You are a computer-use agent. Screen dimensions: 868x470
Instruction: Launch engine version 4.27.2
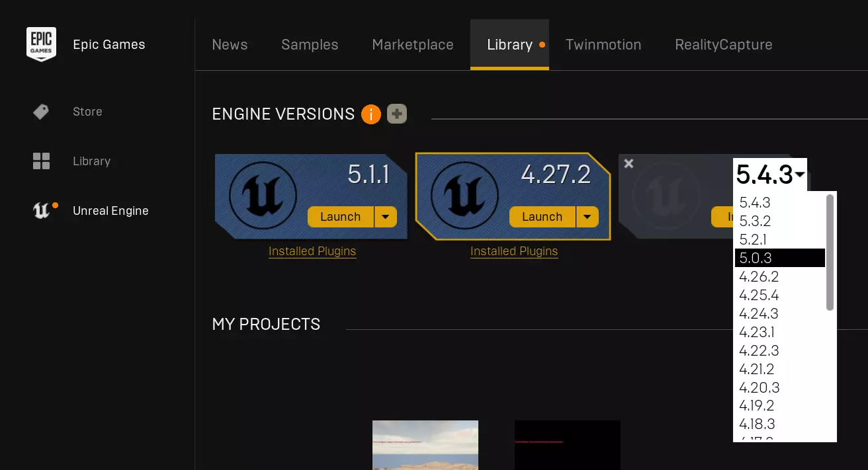pyautogui.click(x=542, y=217)
